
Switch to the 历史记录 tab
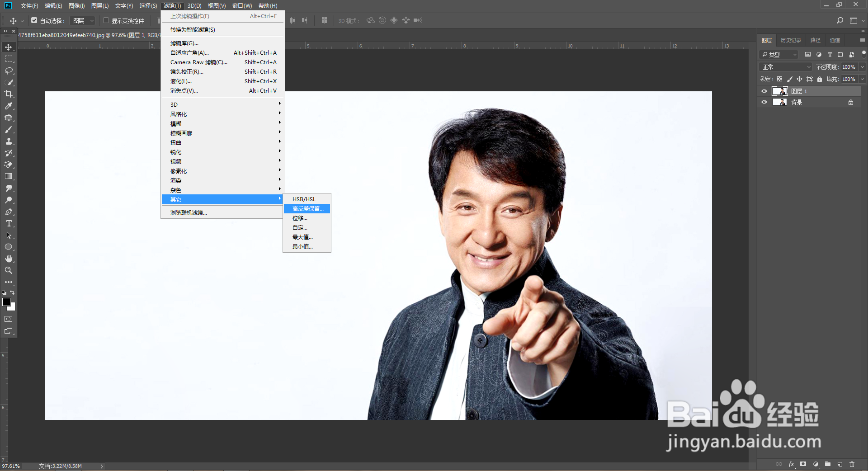pos(791,40)
